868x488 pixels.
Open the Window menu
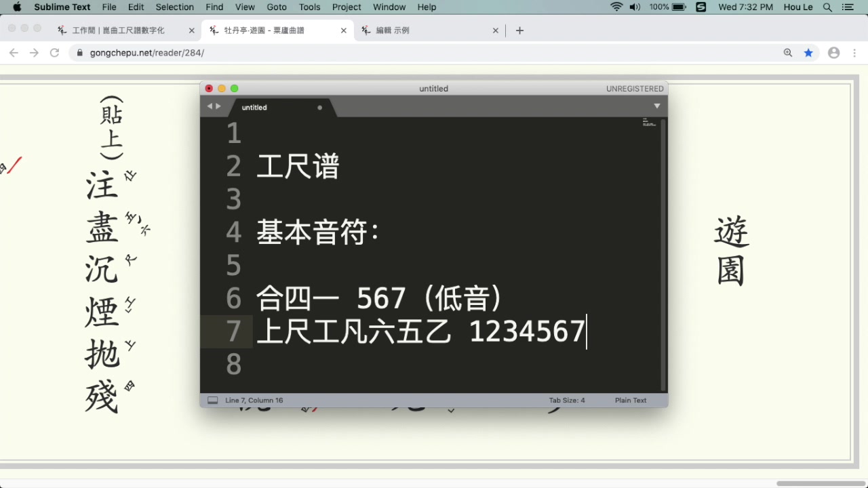point(389,7)
